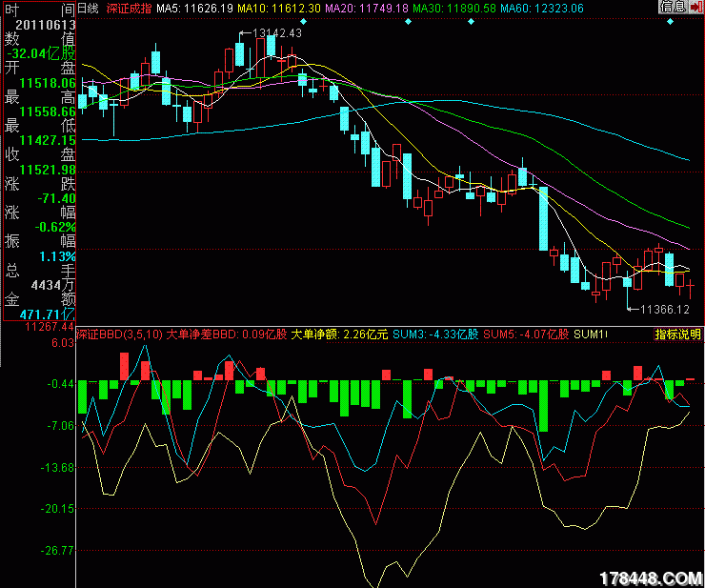
Task: Click the 深证成指 index name
Action: [128, 8]
